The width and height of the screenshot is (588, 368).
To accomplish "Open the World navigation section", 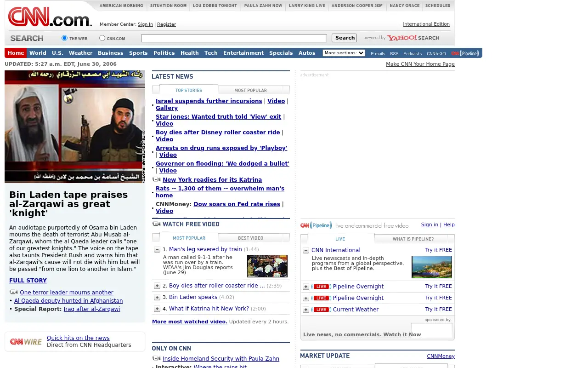I will (38, 53).
